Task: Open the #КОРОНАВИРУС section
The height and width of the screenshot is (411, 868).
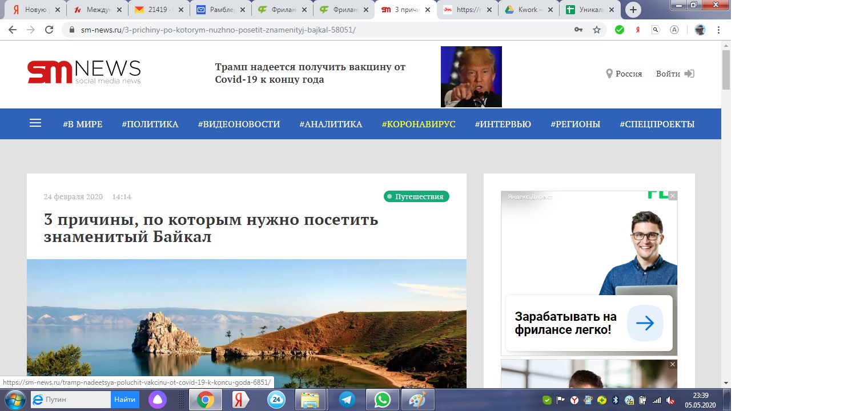Action: (x=419, y=124)
